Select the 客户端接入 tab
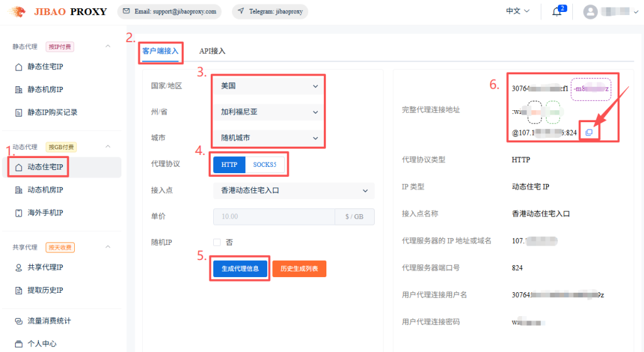Image resolution: width=644 pixels, height=352 pixels. [x=160, y=51]
